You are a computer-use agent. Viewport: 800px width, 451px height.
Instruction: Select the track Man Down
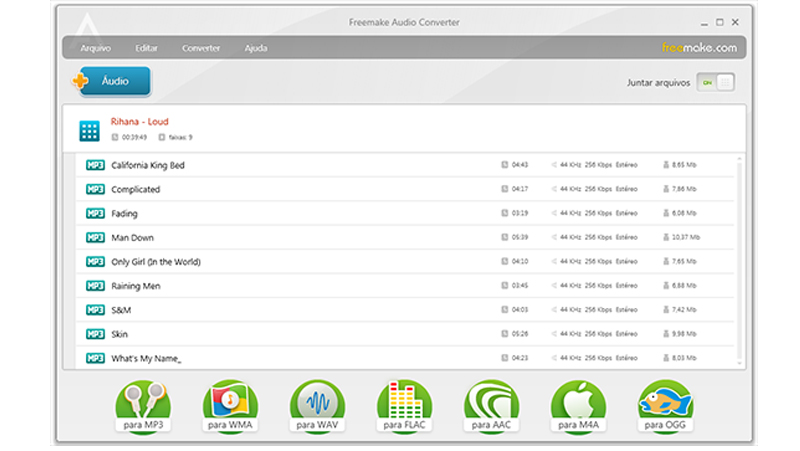pos(132,238)
